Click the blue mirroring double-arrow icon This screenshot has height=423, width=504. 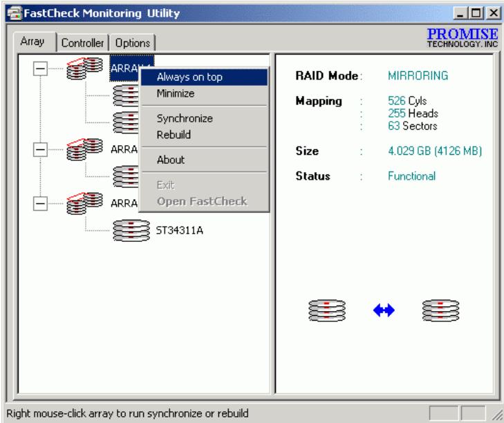[384, 310]
